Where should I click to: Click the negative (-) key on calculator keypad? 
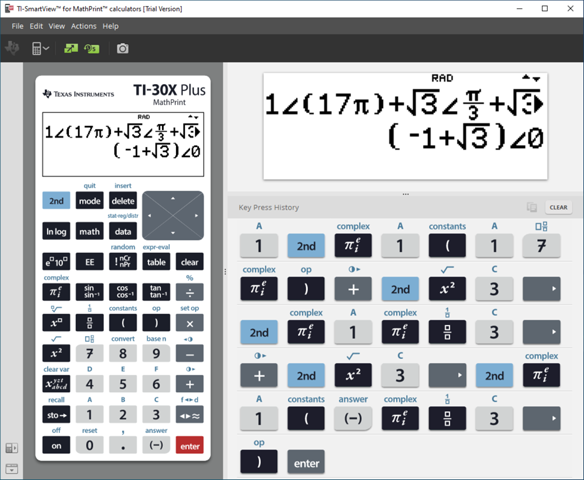point(156,445)
